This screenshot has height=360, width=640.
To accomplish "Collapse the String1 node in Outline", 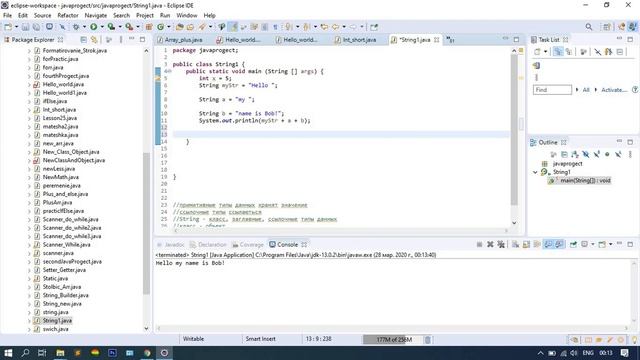I will coord(535,172).
